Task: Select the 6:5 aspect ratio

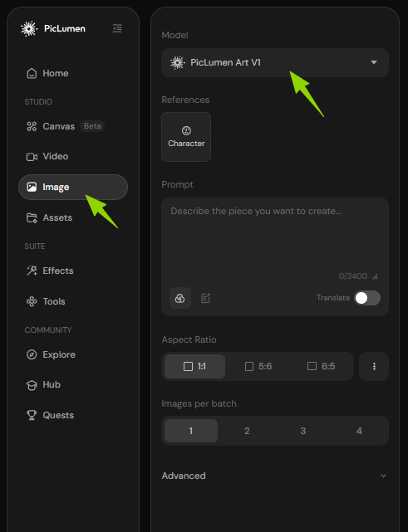Action: (x=321, y=367)
